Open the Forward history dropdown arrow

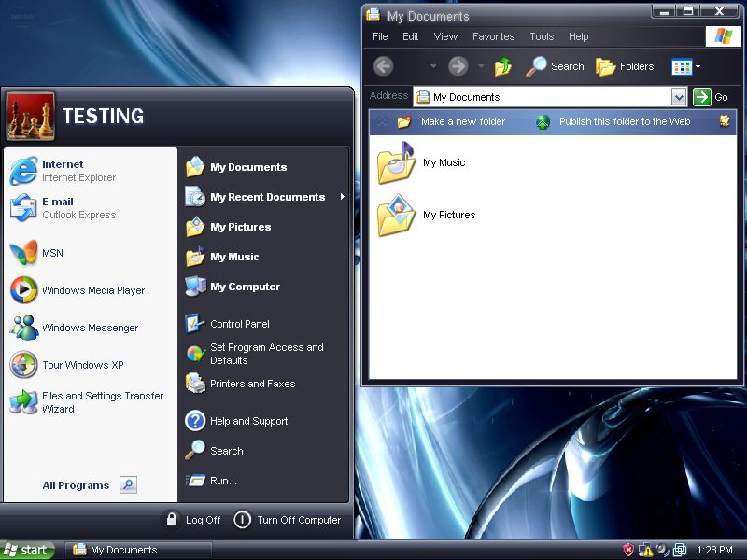pyautogui.click(x=481, y=66)
